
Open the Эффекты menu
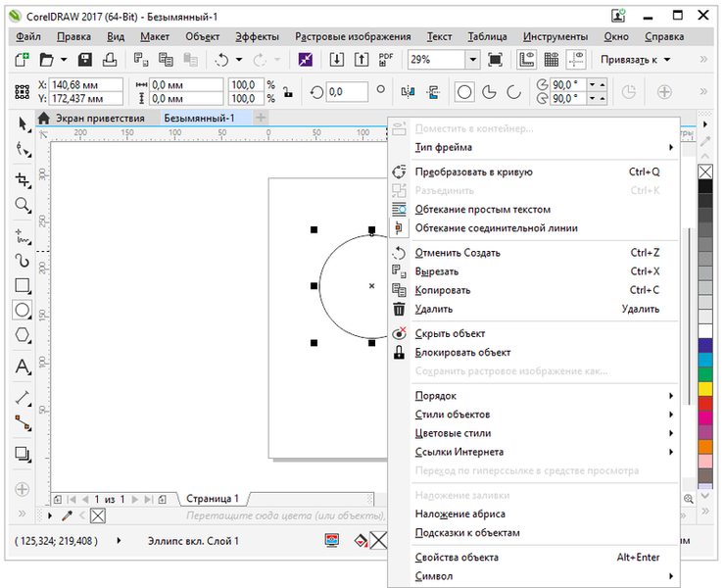point(257,36)
